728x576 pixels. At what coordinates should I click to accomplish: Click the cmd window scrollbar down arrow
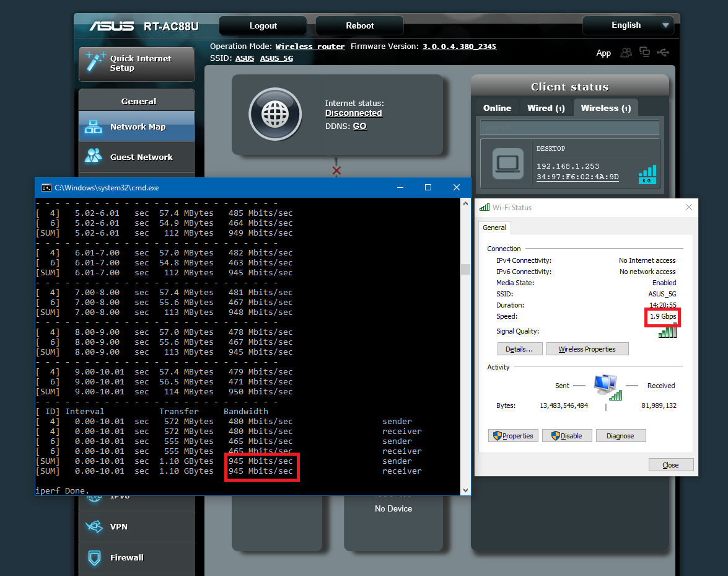(x=465, y=490)
